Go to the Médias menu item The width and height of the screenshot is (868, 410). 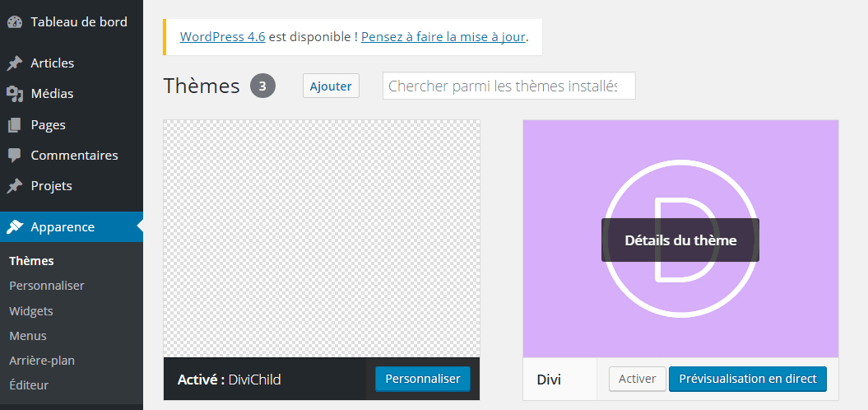[x=72, y=94]
